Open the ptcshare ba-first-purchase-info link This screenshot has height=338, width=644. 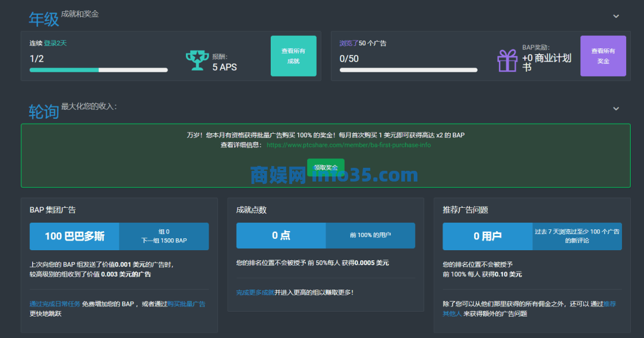point(348,145)
